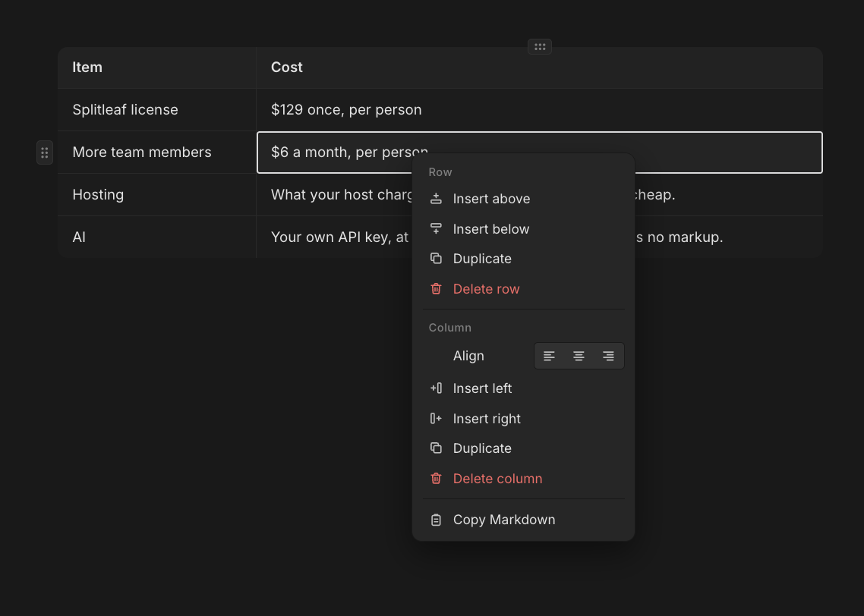Click the 'What your host charges' cell text
The image size is (864, 616).
(342, 195)
